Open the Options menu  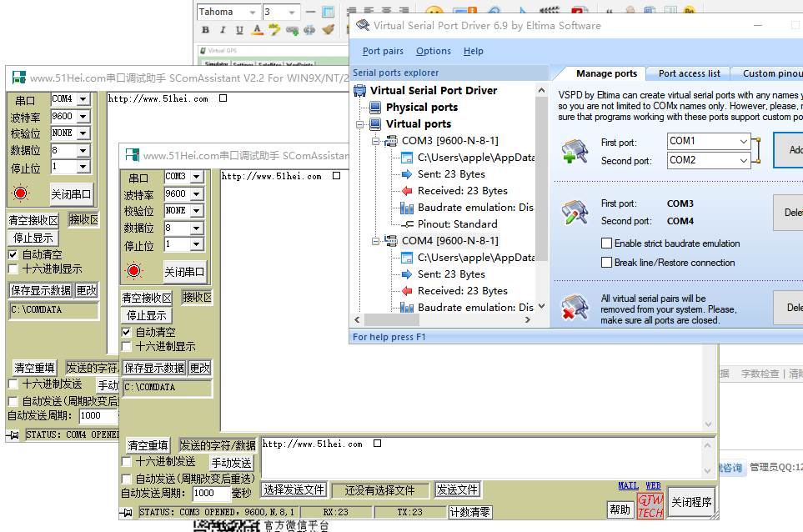(x=434, y=51)
